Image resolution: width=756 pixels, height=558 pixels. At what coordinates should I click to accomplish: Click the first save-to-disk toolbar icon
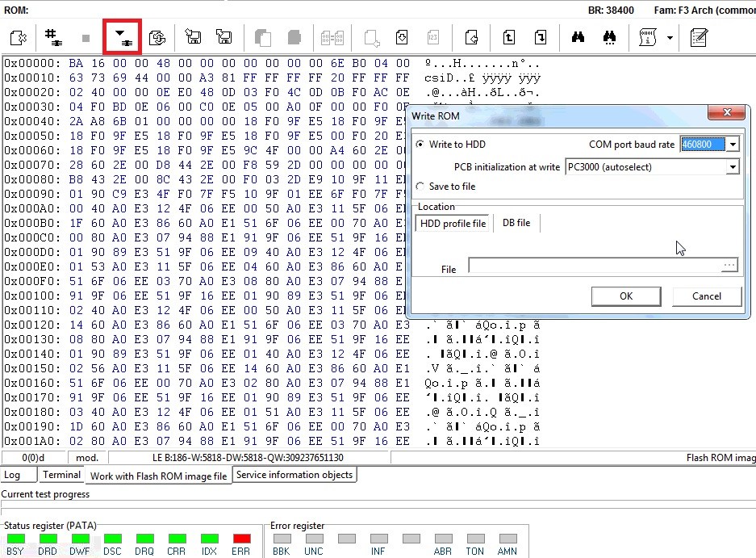[193, 37]
